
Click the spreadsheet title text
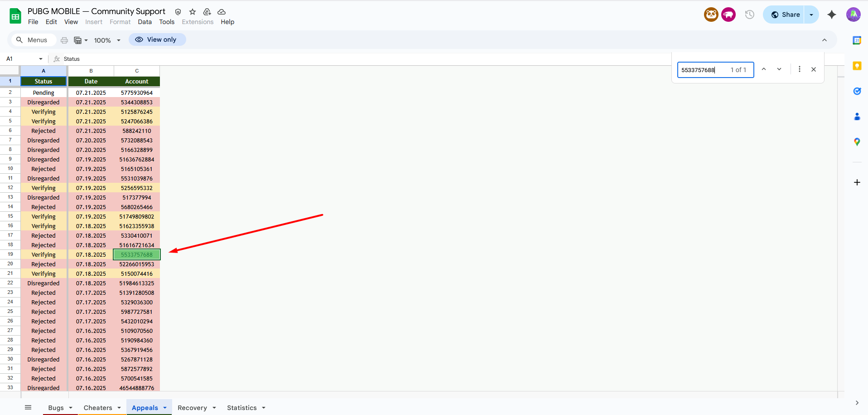96,11
